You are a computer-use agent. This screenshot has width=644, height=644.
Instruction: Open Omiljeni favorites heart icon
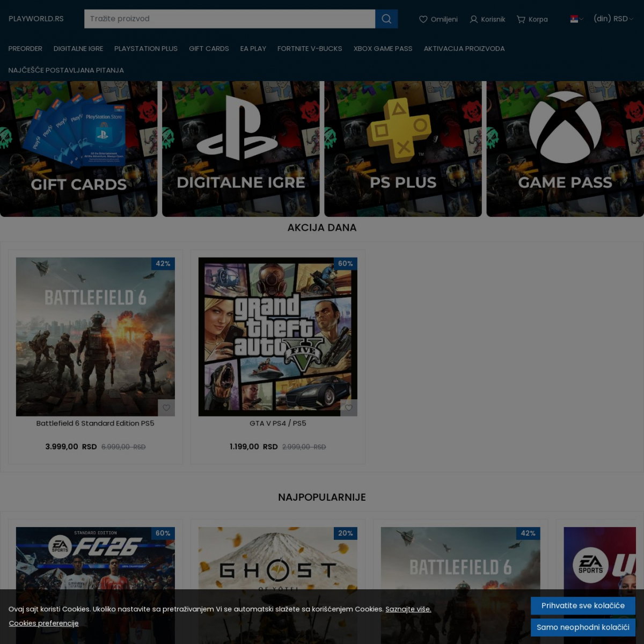tap(423, 19)
